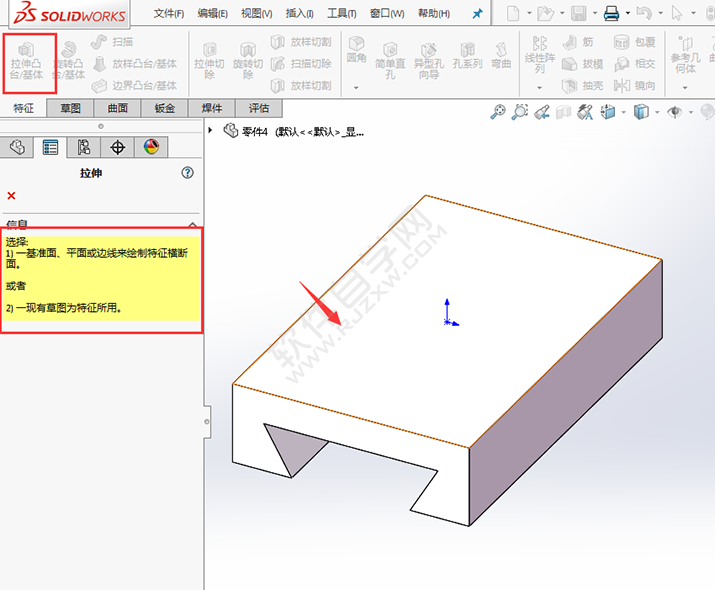Click the View Orientation icon
This screenshot has width=715, height=590.
click(x=608, y=112)
